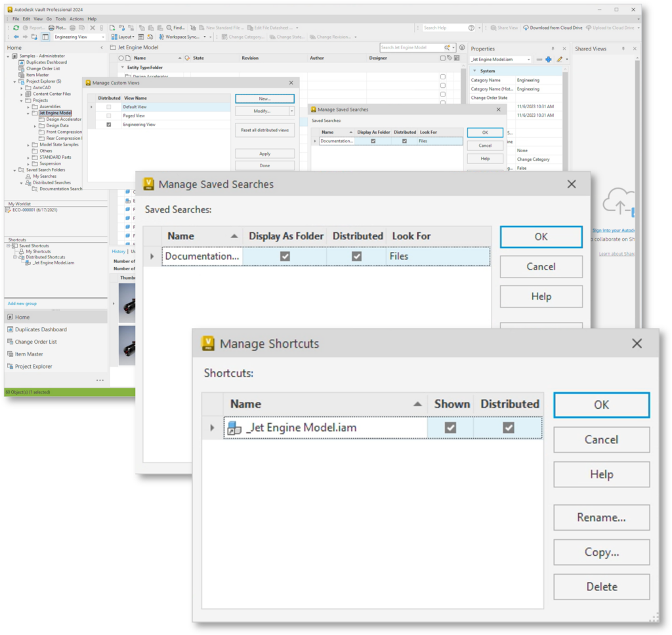Viewport: 672px width, 635px height.
Task: Click the Plot printer icon in the toolbar
Action: [51, 28]
